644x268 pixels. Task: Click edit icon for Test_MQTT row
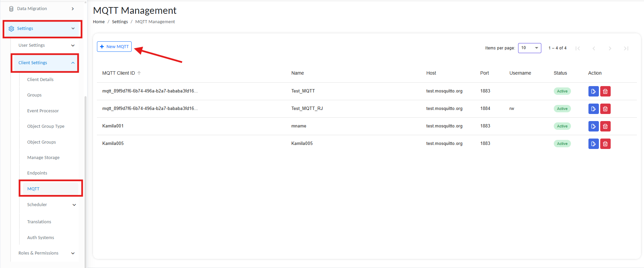[x=593, y=91]
